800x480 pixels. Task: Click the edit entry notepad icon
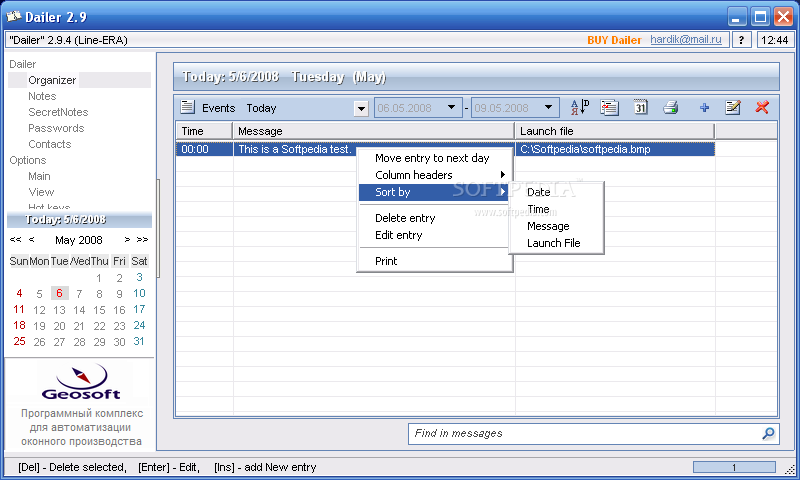[733, 107]
